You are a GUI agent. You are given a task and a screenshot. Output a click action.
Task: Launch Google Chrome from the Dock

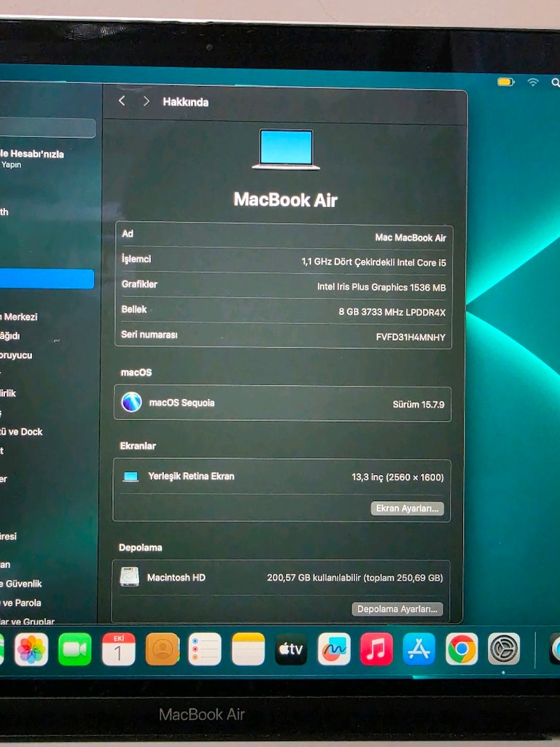(462, 649)
